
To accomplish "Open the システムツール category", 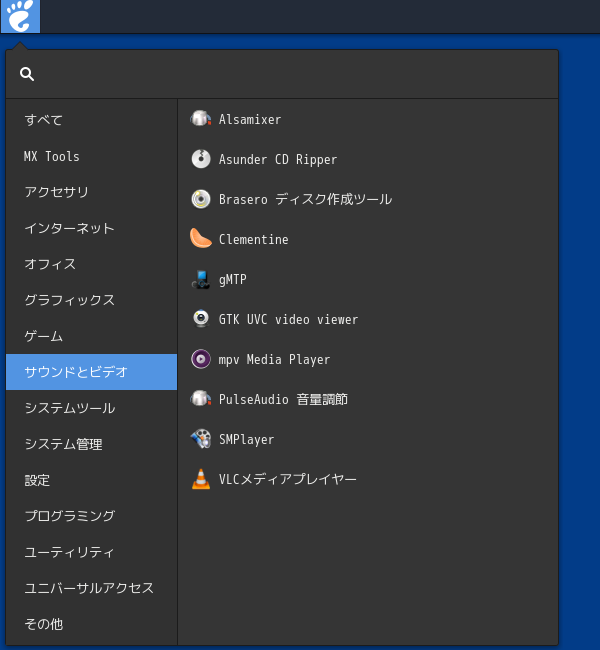I will click(x=92, y=408).
